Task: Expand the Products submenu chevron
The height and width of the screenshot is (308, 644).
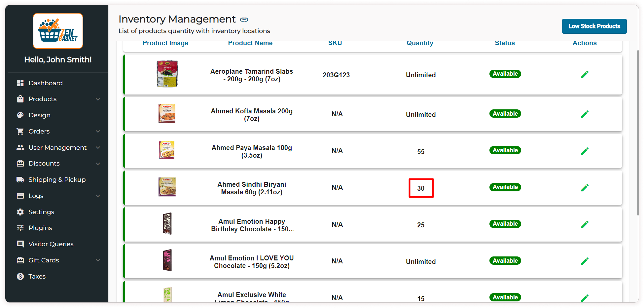Action: tap(98, 99)
